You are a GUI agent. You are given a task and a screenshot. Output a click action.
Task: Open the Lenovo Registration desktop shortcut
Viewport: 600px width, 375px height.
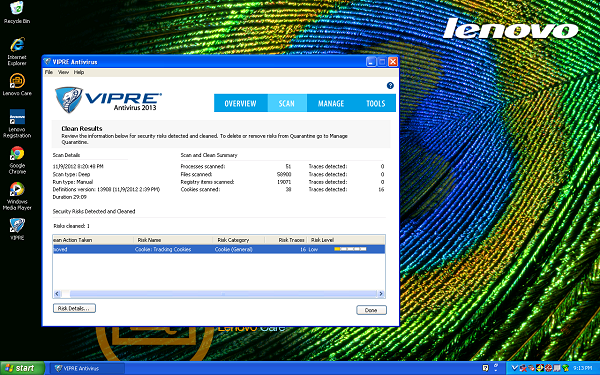[x=17, y=123]
